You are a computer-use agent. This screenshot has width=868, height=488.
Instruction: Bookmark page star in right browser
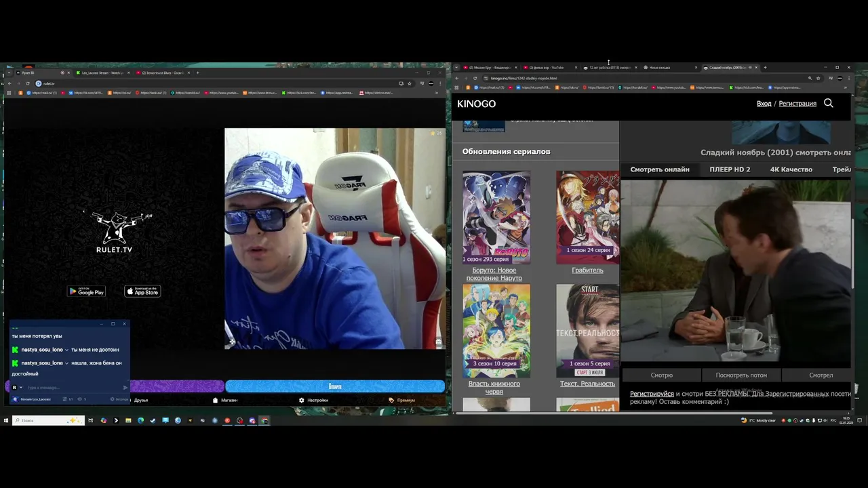818,78
